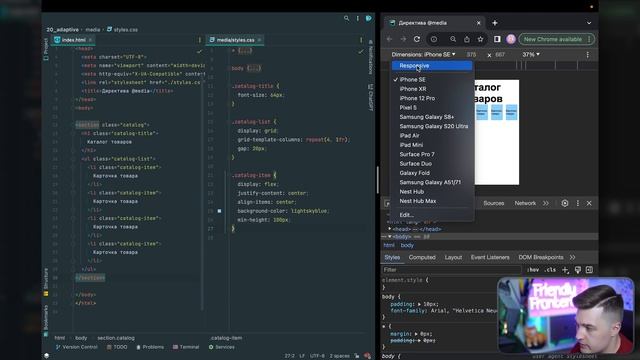
Task: Open DevTools settings gear
Action: pos(565,203)
